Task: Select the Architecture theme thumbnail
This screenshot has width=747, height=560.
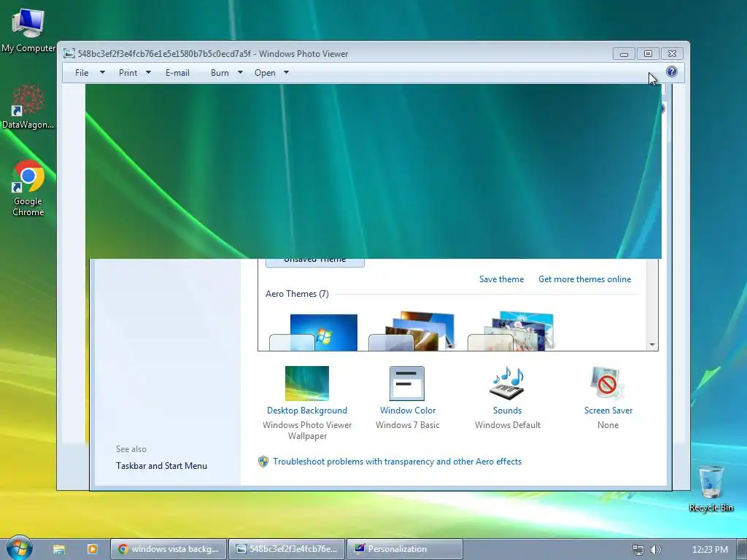Action: 412,332
